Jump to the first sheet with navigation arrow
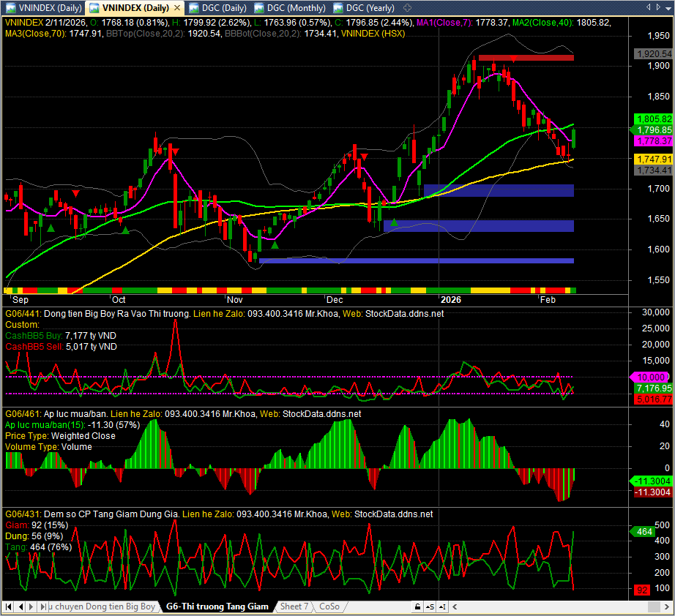 [x=9, y=607]
